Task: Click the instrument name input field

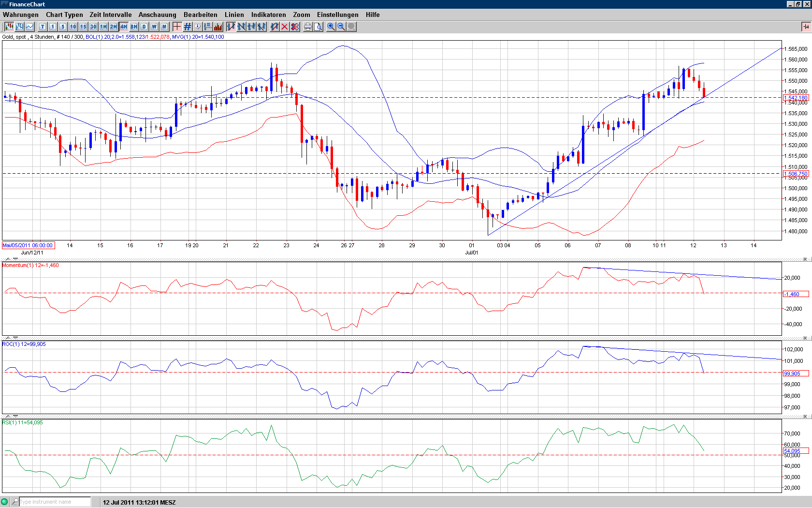Action: point(54,502)
